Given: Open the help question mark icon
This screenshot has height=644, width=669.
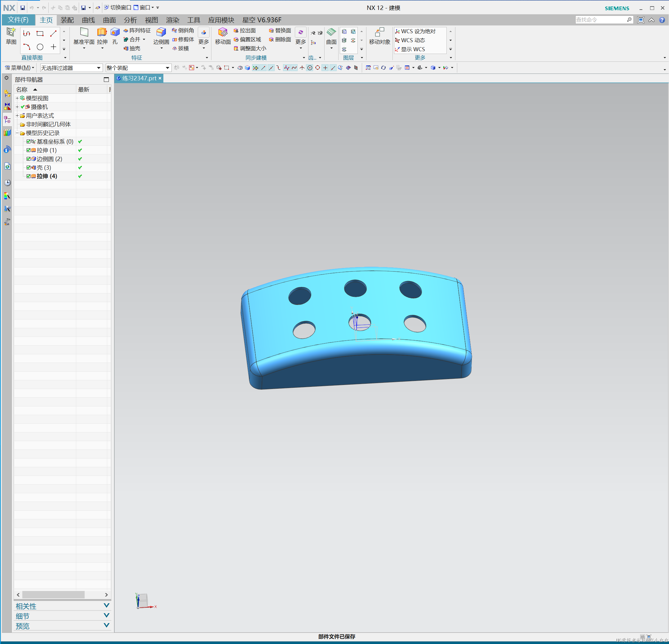Looking at the screenshot, I should tap(662, 20).
